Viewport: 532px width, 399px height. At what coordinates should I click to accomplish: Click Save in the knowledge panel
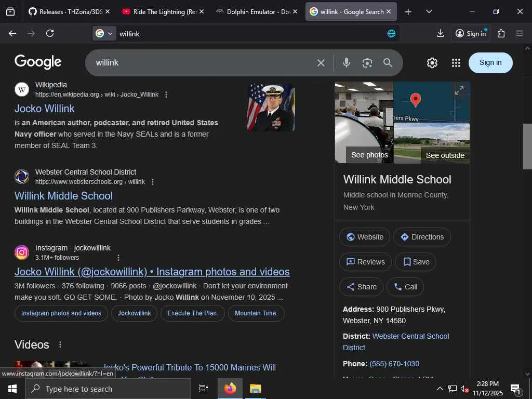pos(416,262)
